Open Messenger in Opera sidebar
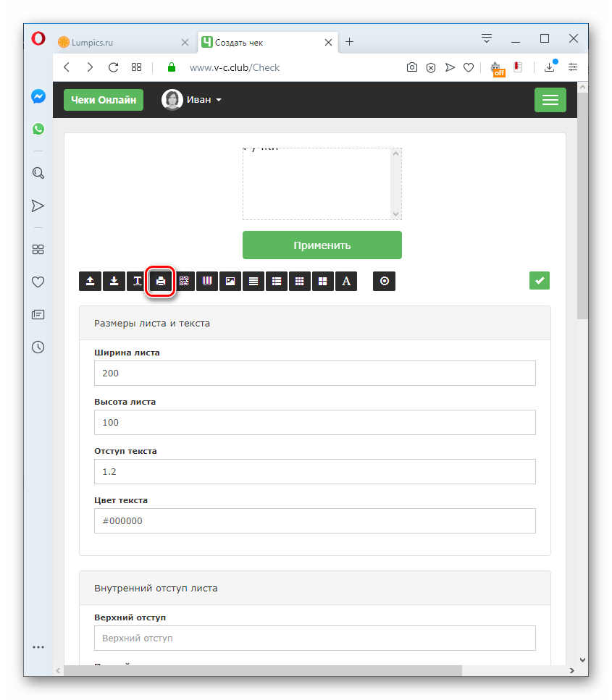The height and width of the screenshot is (700, 612). 38,96
